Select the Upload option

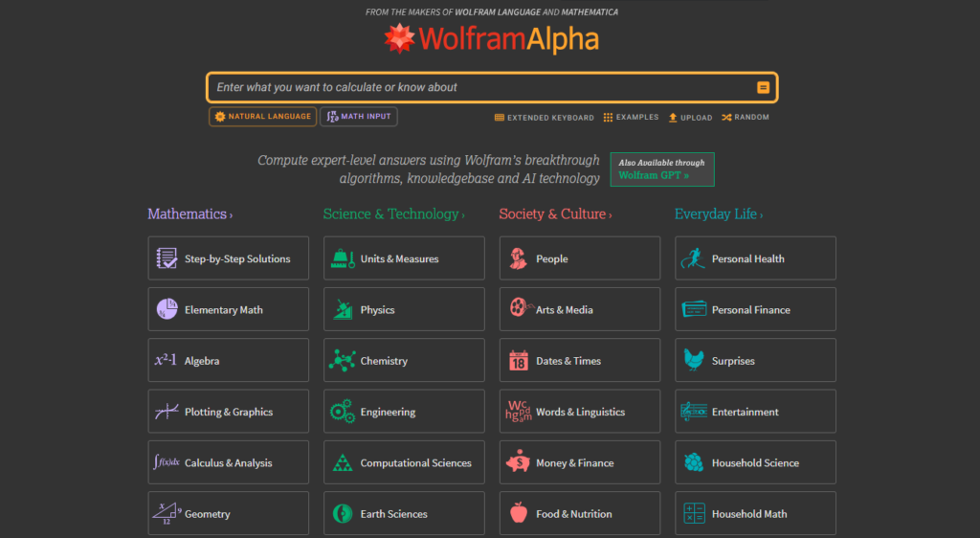coord(690,118)
